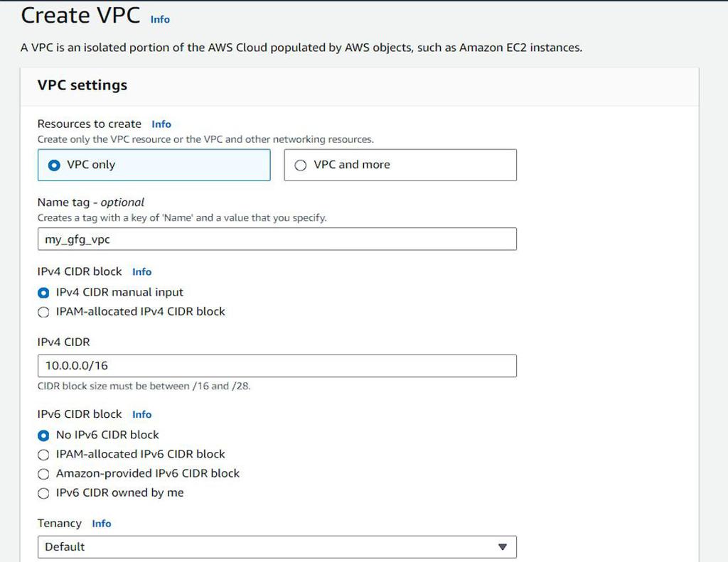Open Info link for IPv4 CIDR block

coord(141,272)
